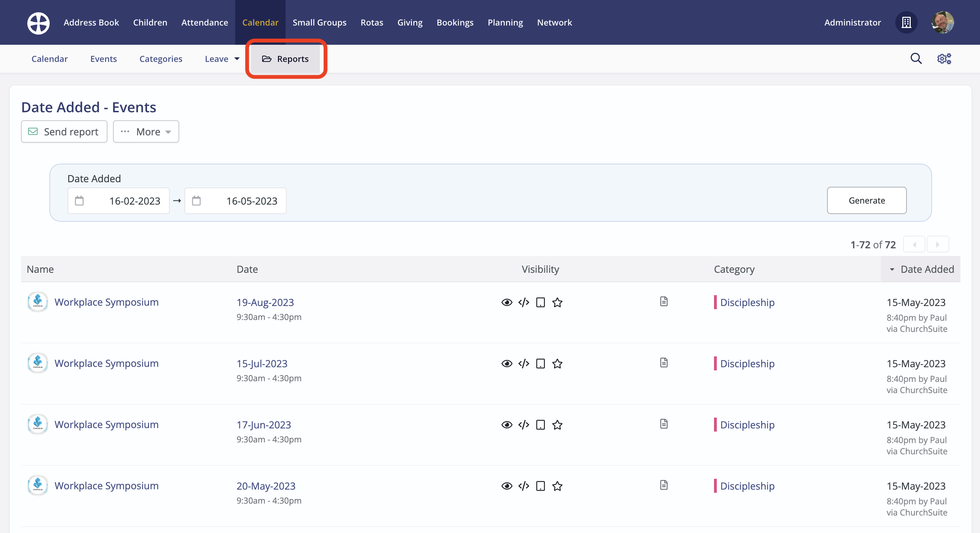Open the search magnifier icon
Viewport: 980px width, 533px height.
tap(916, 58)
